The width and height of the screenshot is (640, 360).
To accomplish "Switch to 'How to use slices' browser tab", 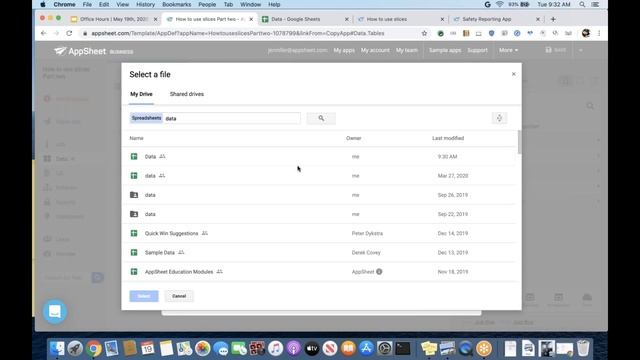I will (401, 19).
